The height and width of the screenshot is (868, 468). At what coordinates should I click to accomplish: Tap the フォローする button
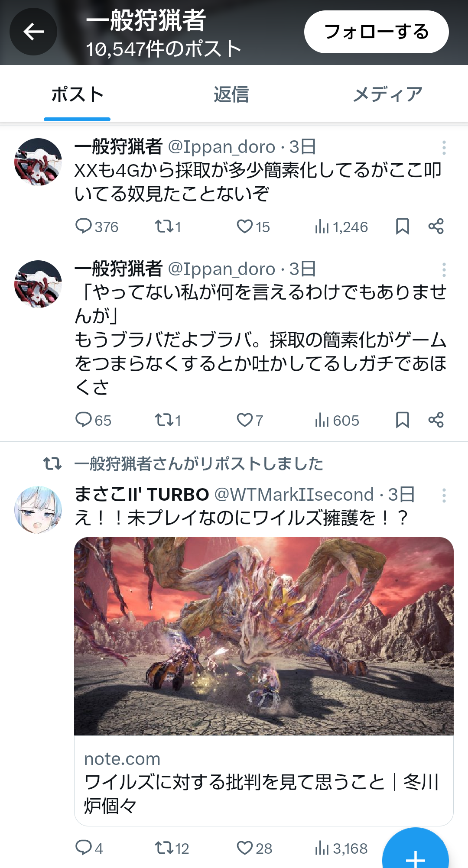pos(376,32)
